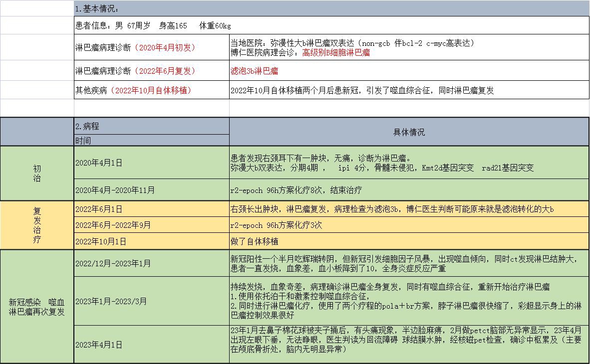Image resolution: width=590 pixels, height=364 pixels.
Task: Select cell '2022年10月自体移植两个月后患新冠'
Action: point(409,90)
